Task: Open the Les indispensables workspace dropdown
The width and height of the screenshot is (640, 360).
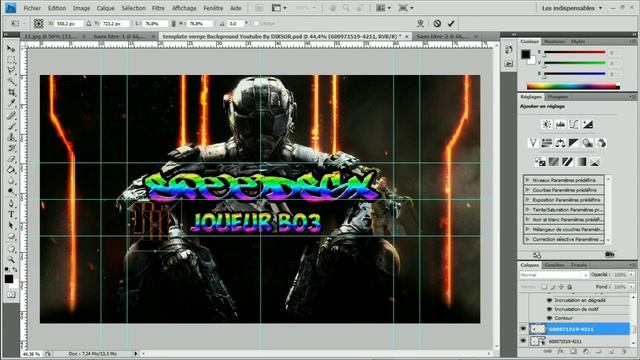Action: (x=572, y=8)
